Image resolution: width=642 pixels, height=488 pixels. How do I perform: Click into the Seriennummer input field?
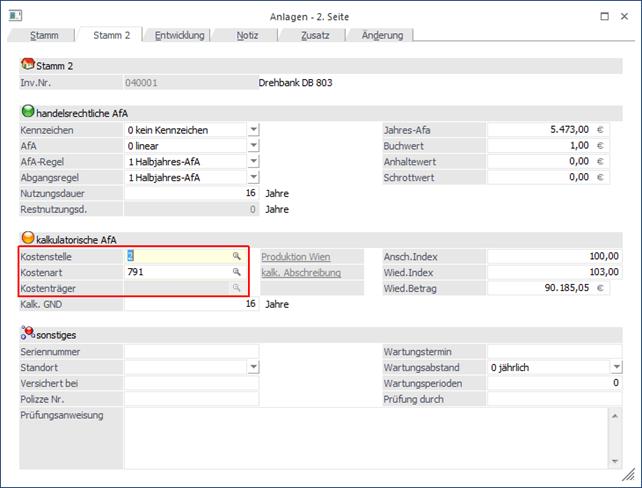(x=191, y=352)
